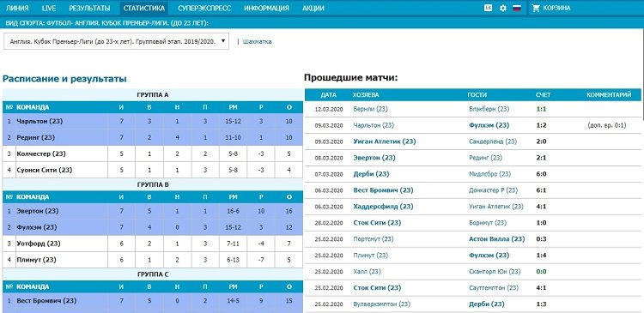Viewport: 644px width, 313px height.
Task: Expand the tournament season dropdown
Action: click(x=116, y=41)
